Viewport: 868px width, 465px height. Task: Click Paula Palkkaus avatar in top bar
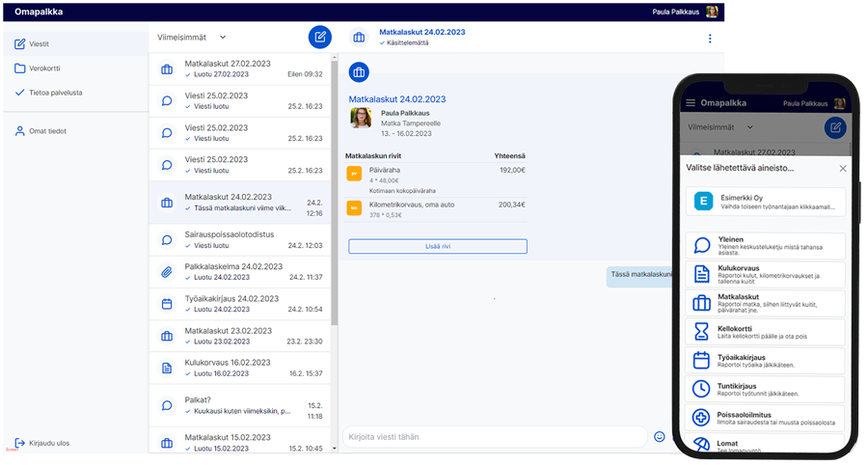(x=712, y=12)
